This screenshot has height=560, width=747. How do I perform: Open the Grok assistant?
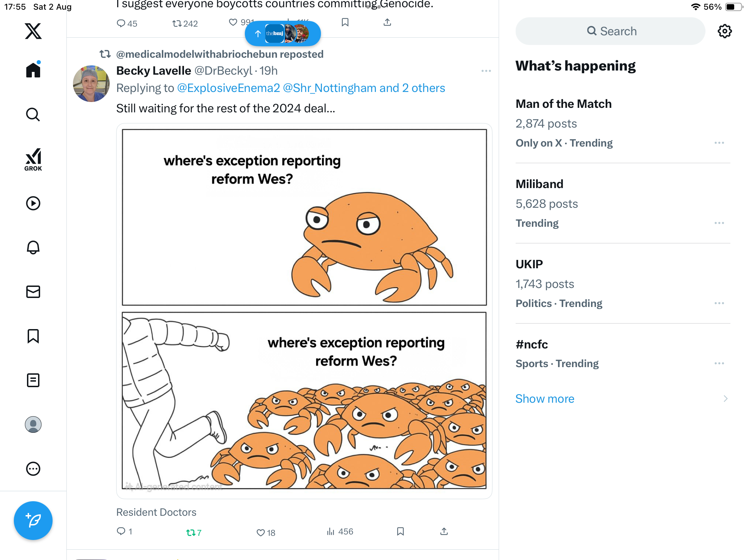33,159
